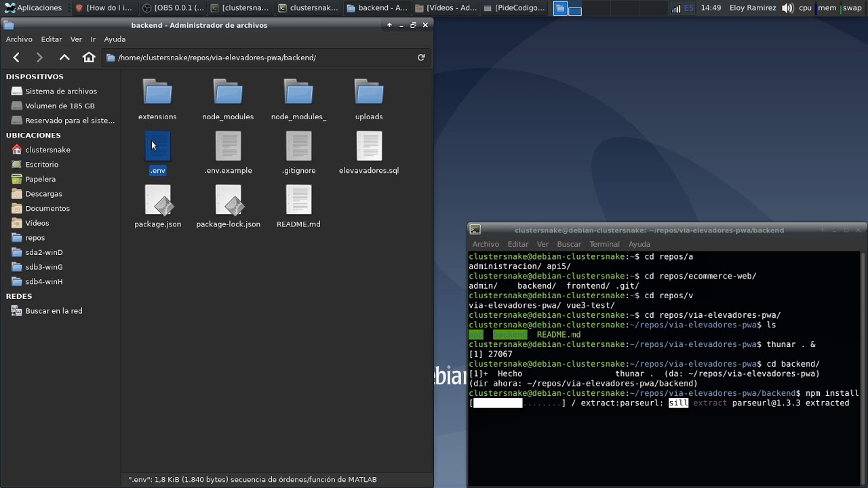Open the Aplicaciones menu in the panel
Image resolution: width=868 pixels, height=488 pixels.
pos(33,8)
